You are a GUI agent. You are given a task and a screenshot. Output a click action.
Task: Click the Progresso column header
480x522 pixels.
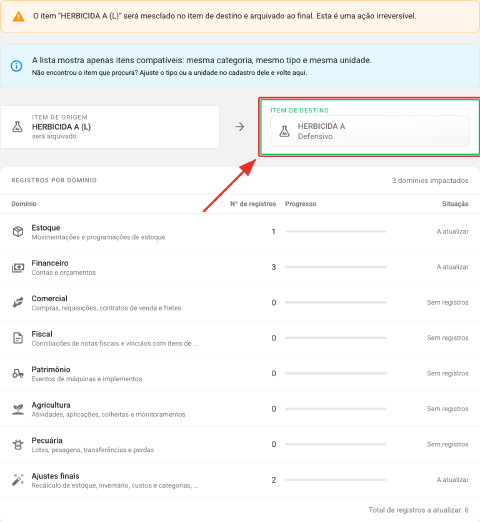300,204
